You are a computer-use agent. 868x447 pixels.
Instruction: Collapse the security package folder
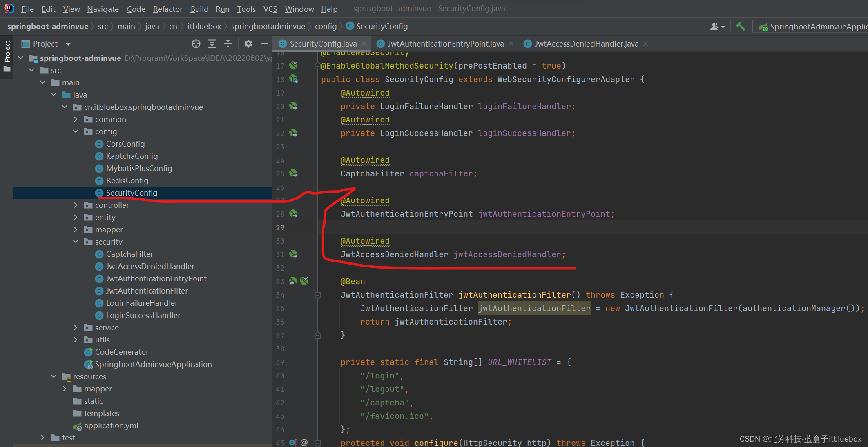pos(76,242)
